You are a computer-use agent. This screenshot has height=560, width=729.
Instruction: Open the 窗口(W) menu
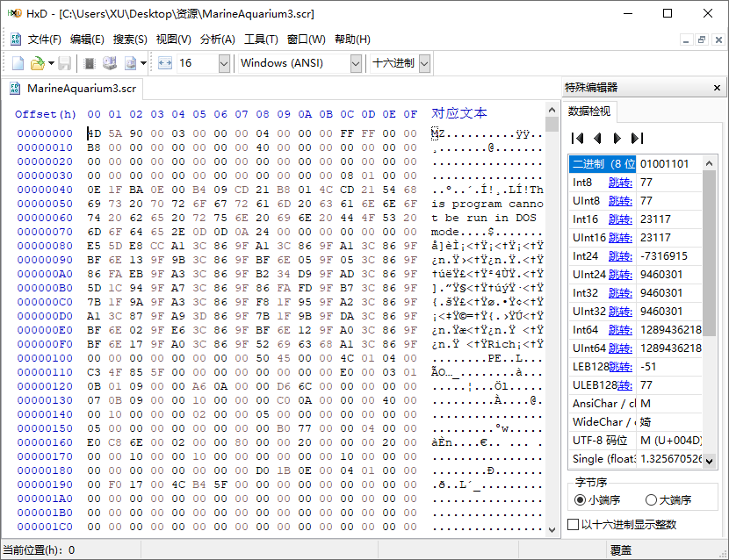click(306, 39)
